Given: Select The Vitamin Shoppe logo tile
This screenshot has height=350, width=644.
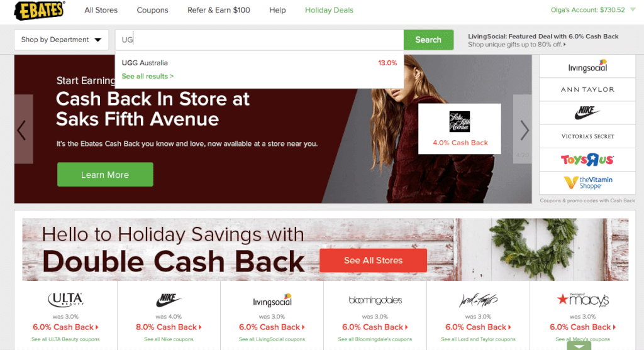Looking at the screenshot, I should tap(587, 183).
